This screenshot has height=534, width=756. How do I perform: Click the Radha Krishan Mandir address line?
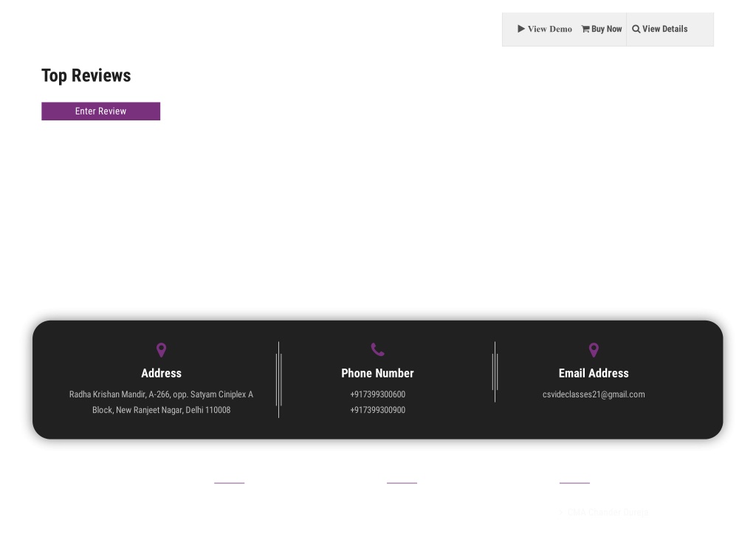coord(161,394)
